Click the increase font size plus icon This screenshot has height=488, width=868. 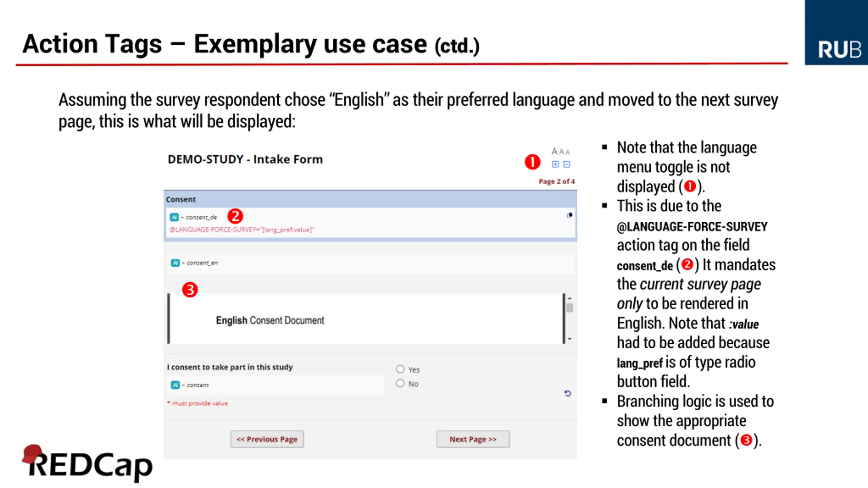coord(555,164)
